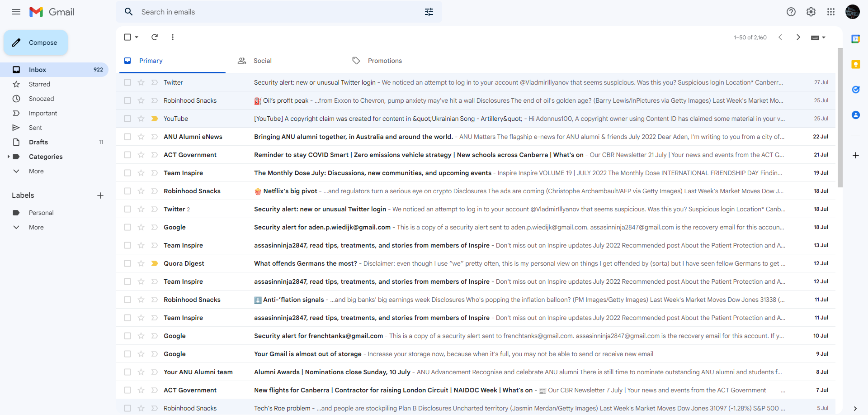Open the Alumni Awards nominations email
Screen dimensions: 868x415
click(x=476, y=372)
